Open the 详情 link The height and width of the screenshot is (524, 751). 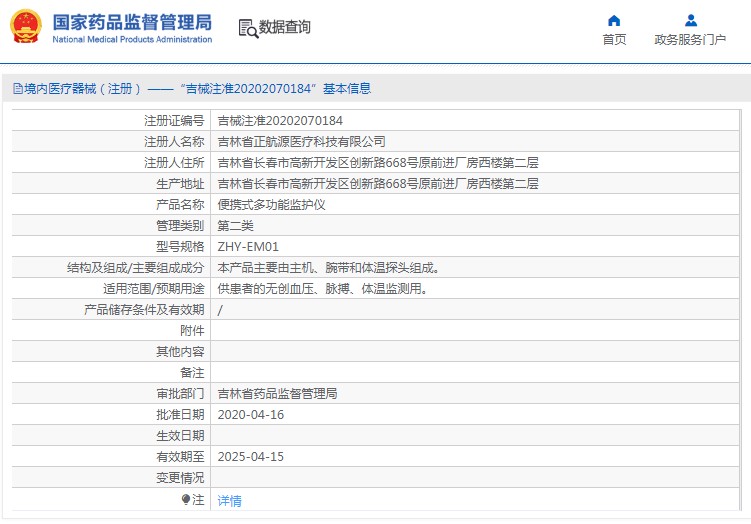click(x=229, y=500)
